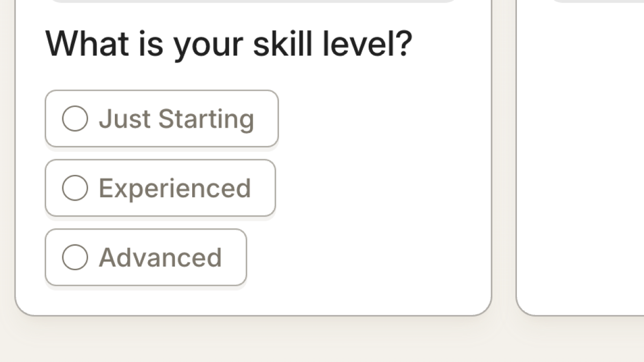This screenshot has height=362, width=644.
Task: Click the Just Starting label text
Action: click(x=176, y=119)
